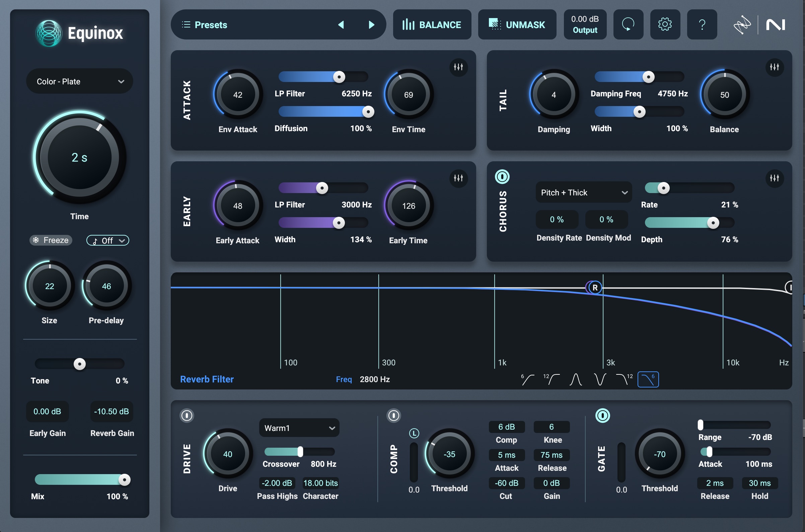
Task: Click the Character 18.00 bits value
Action: click(320, 483)
